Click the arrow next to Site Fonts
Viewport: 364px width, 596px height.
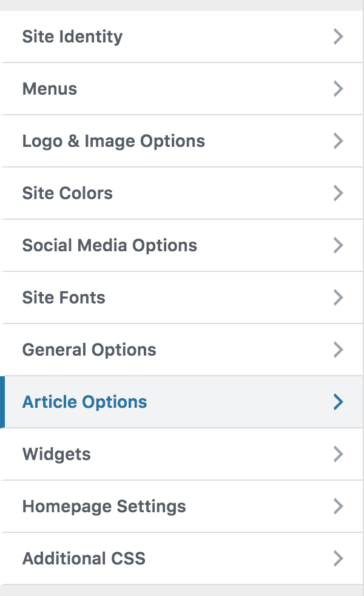tap(338, 297)
